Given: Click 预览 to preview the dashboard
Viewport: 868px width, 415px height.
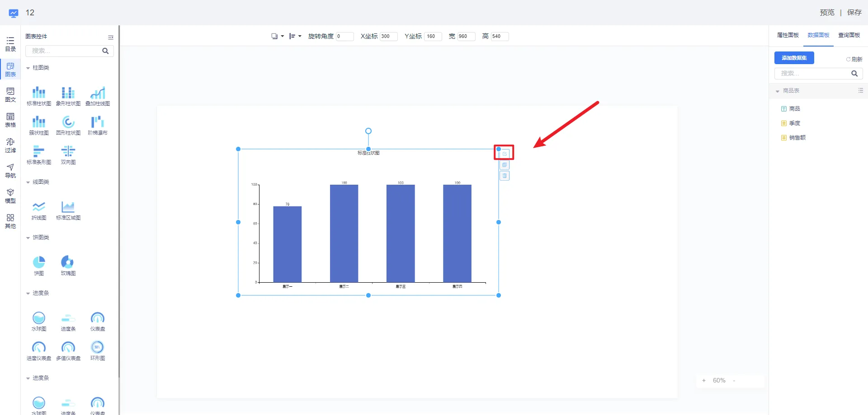Looking at the screenshot, I should 827,13.
